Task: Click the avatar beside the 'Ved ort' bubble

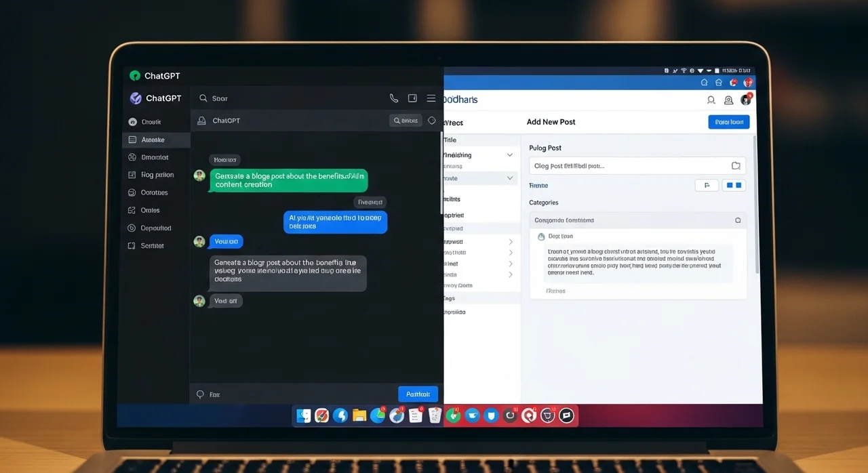Action: pyautogui.click(x=199, y=301)
